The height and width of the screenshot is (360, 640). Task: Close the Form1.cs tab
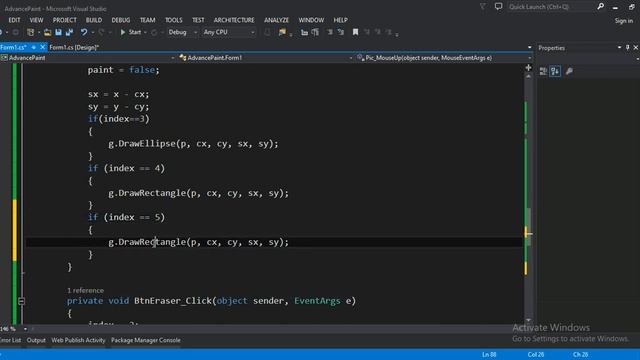coord(42,47)
